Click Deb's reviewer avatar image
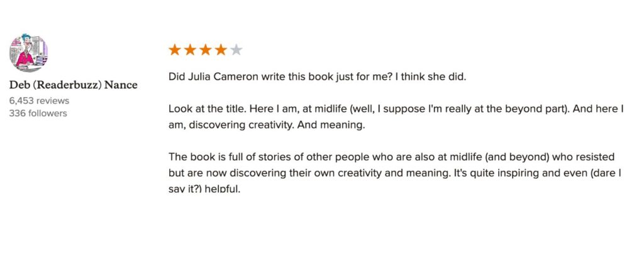Screen dimensions: 644x253 coord(28,53)
